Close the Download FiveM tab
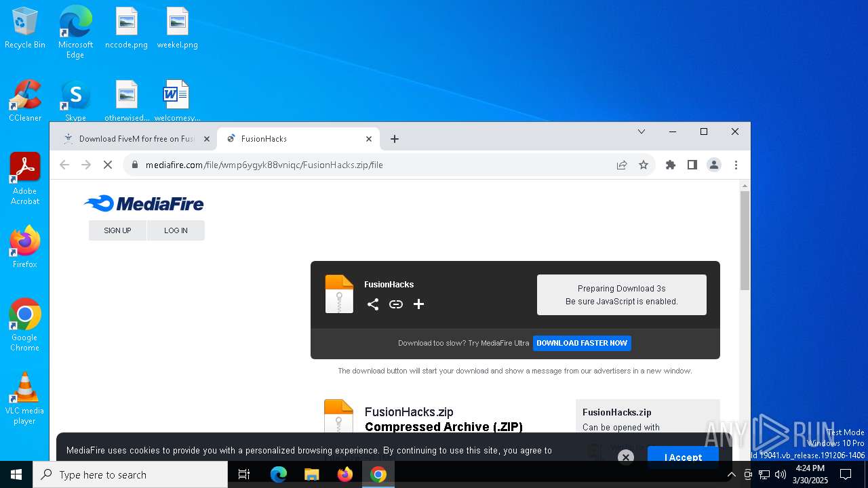This screenshot has height=488, width=868. pyautogui.click(x=207, y=139)
